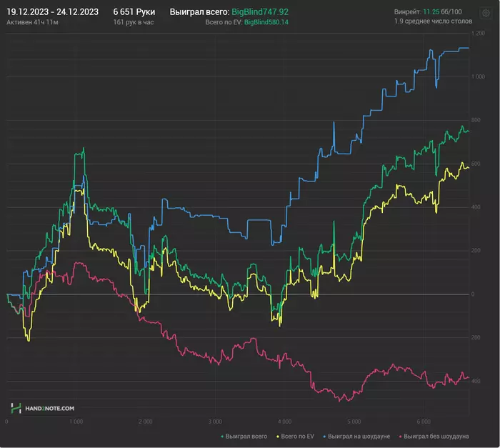Click the Hand2Note logo icon
500x448 pixels.
pos(15,408)
